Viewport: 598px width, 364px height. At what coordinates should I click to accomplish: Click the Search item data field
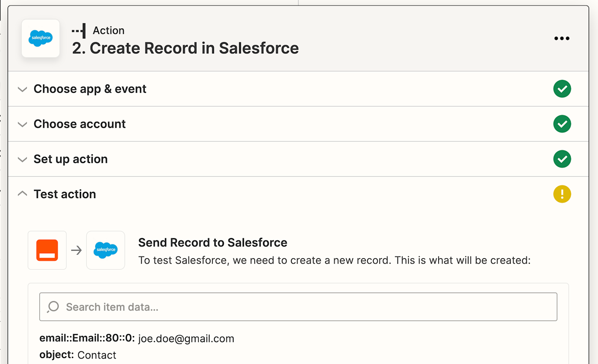[299, 307]
